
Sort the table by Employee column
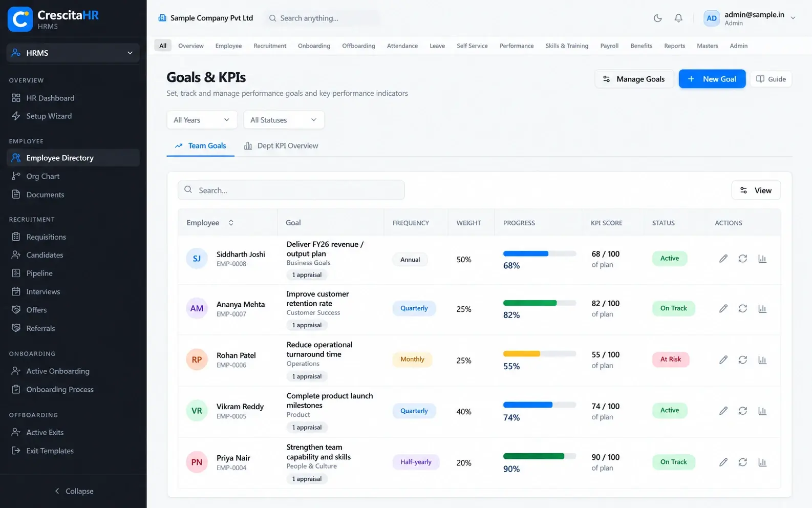point(231,223)
